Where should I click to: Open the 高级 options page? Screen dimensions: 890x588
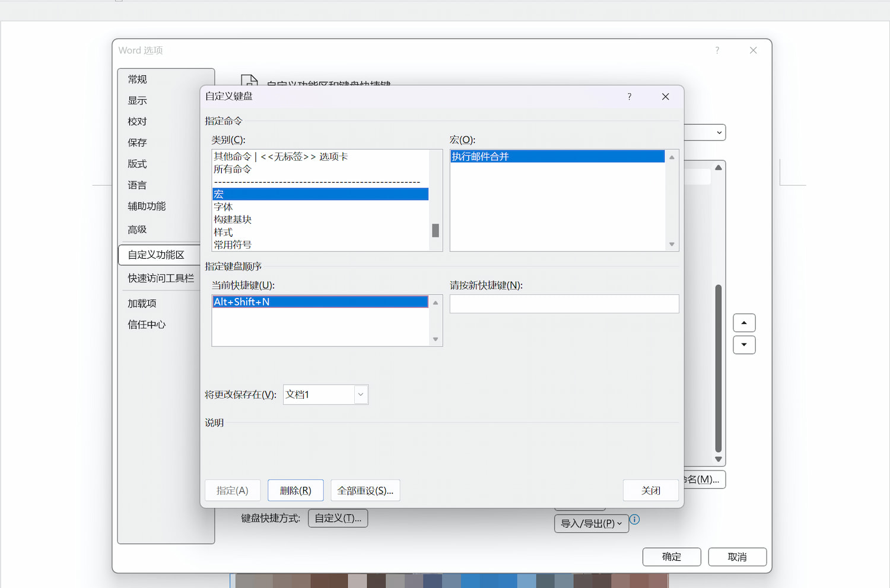(137, 229)
